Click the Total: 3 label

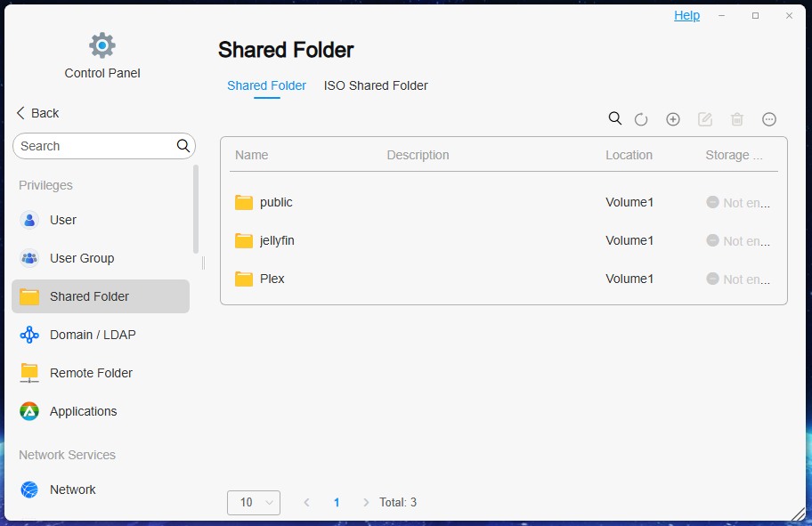point(398,503)
